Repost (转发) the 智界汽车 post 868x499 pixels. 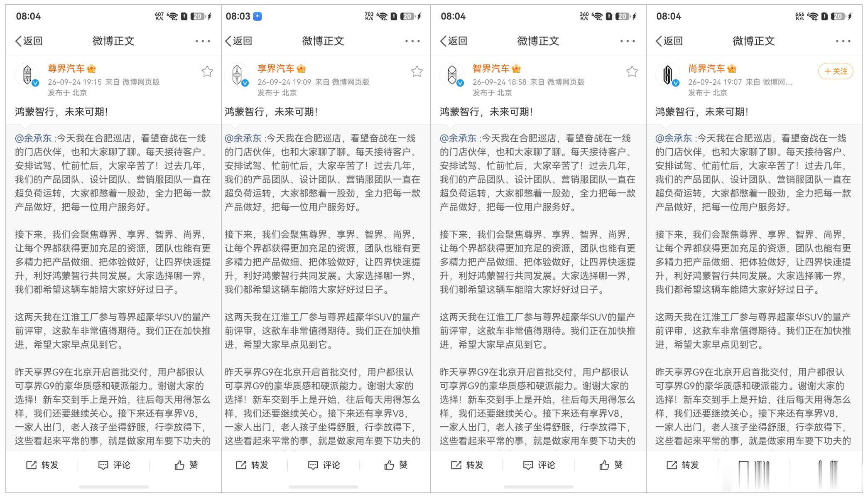pyautogui.click(x=467, y=465)
